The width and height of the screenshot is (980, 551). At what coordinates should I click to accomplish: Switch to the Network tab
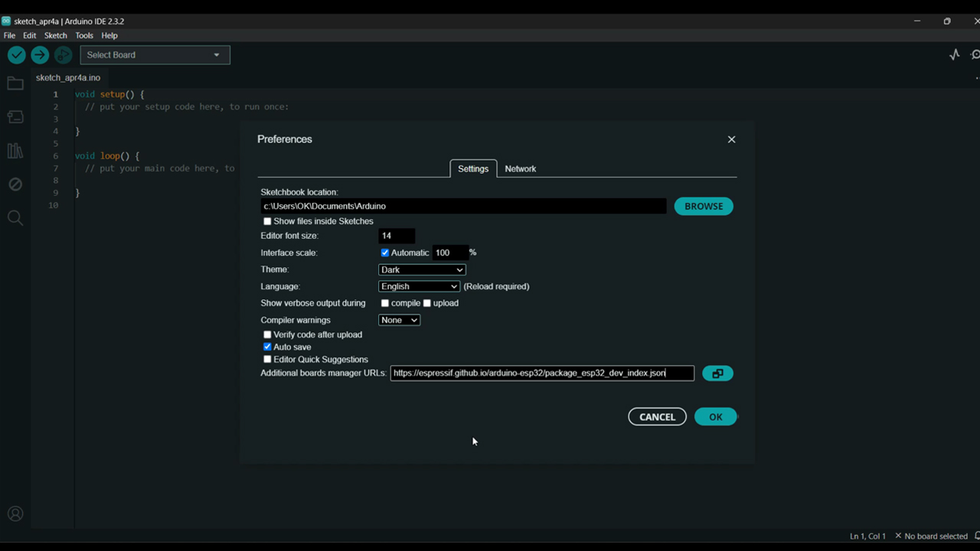521,168
